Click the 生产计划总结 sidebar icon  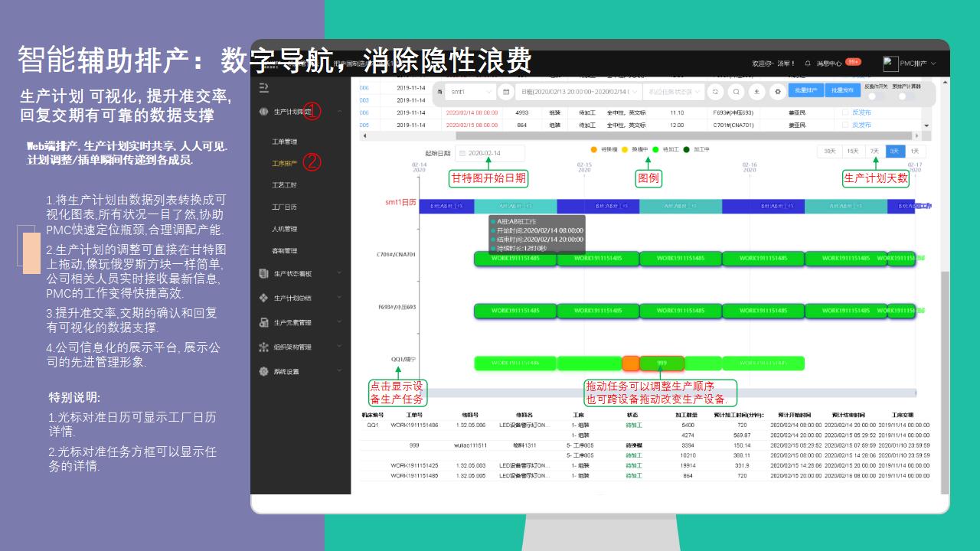[x=264, y=297]
